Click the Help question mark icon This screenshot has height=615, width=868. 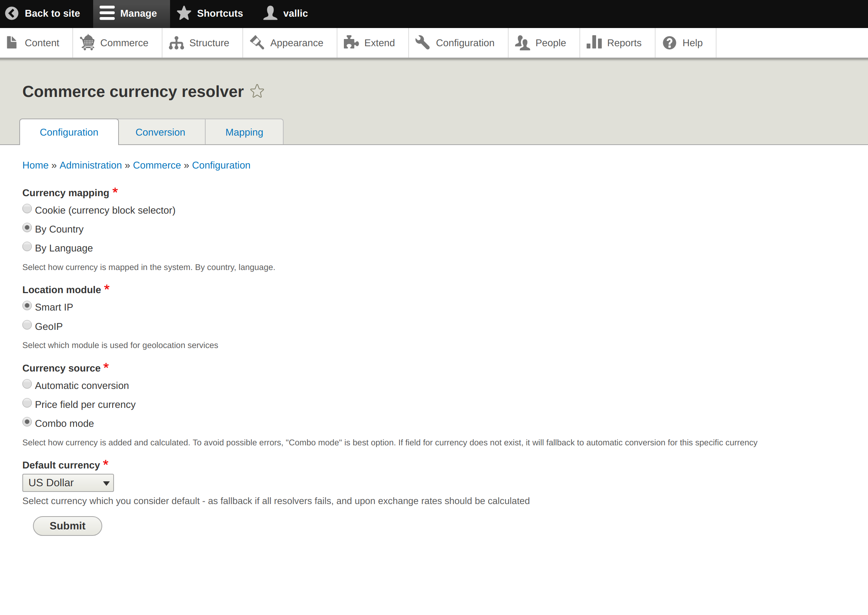[669, 43]
